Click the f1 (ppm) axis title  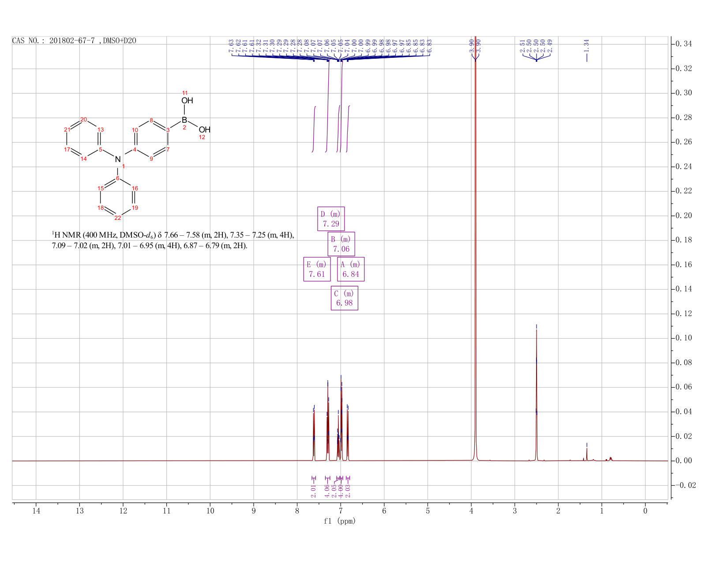pyautogui.click(x=340, y=521)
